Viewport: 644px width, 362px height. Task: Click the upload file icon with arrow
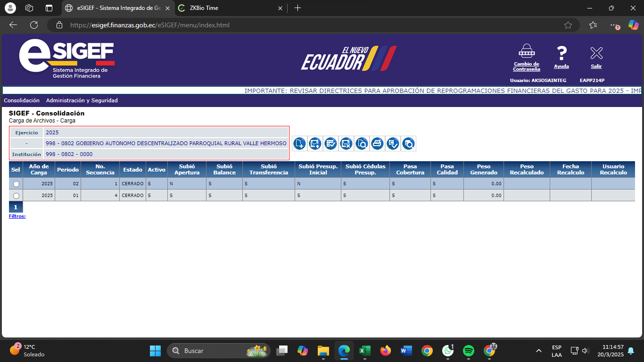pyautogui.click(x=315, y=144)
